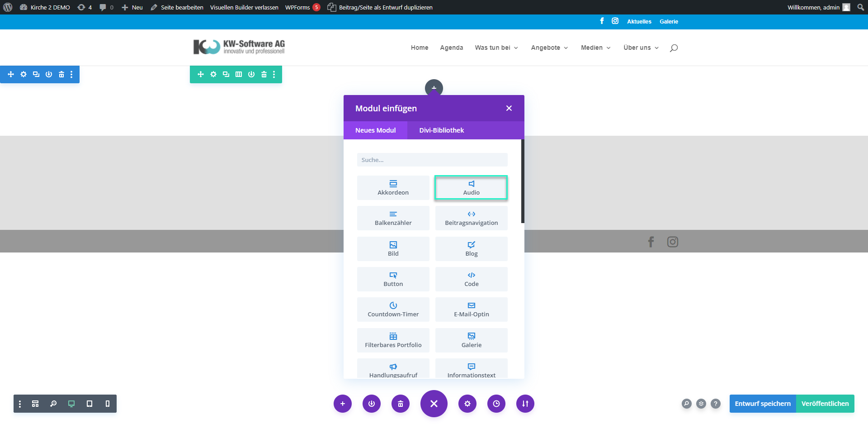Click Entwurf speichern button
The width and height of the screenshot is (868, 424).
[762, 404]
